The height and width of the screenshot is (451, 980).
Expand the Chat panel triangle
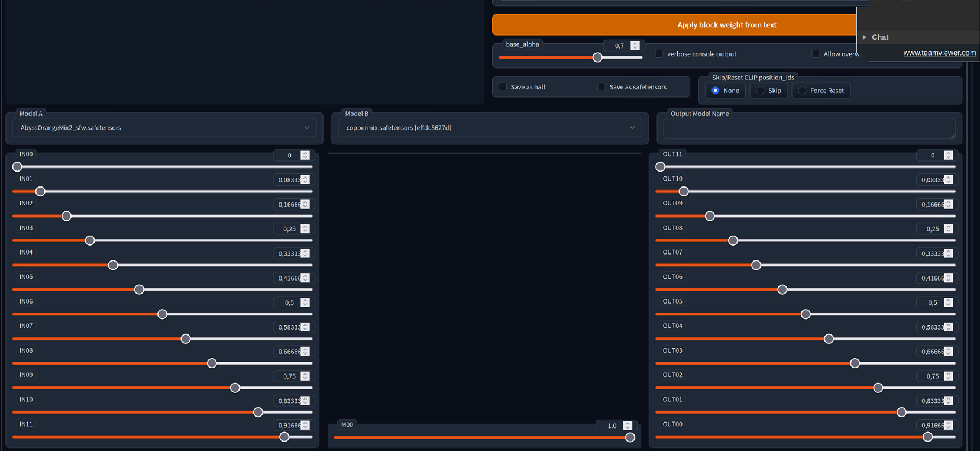click(865, 37)
